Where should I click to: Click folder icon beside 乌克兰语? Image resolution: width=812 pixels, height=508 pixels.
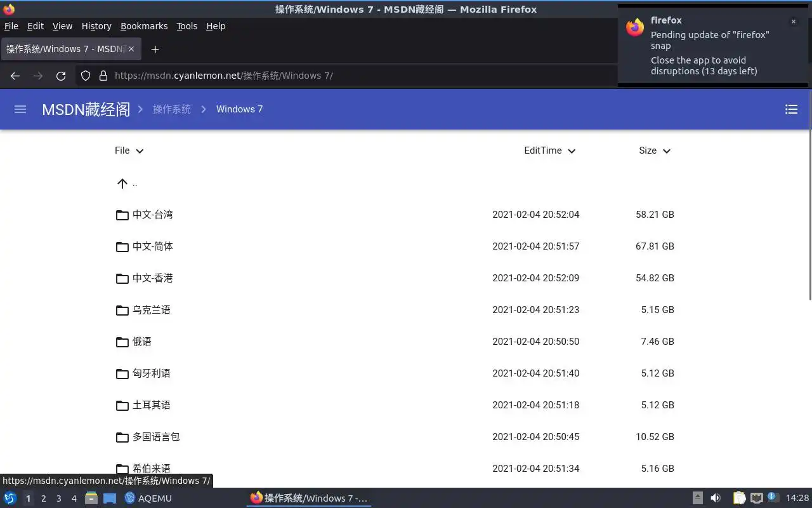point(122,310)
